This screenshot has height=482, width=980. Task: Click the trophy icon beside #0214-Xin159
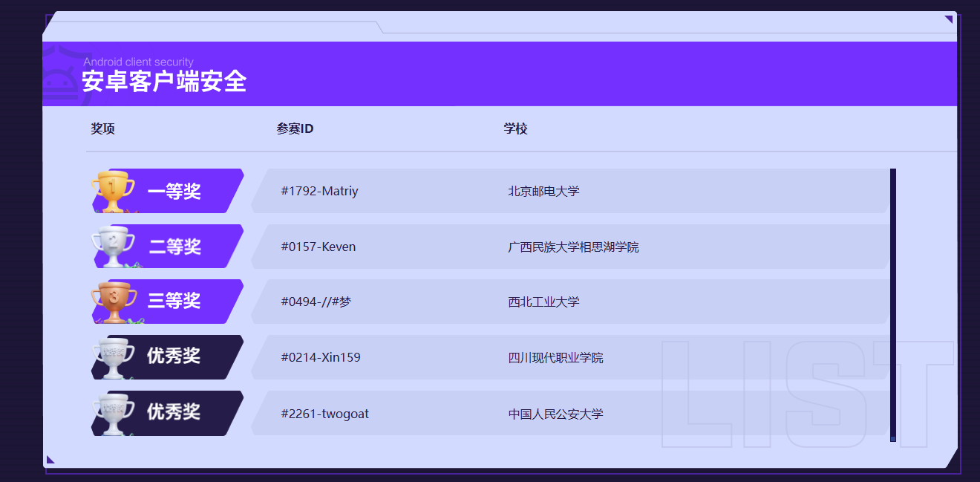click(113, 358)
